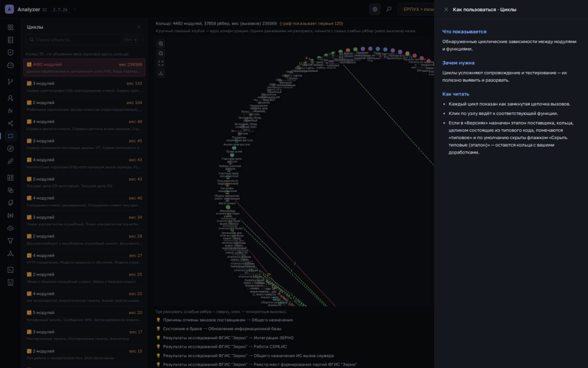Open the network hierarchy section in sidebar
This screenshot has width=588, height=368.
(10, 254)
